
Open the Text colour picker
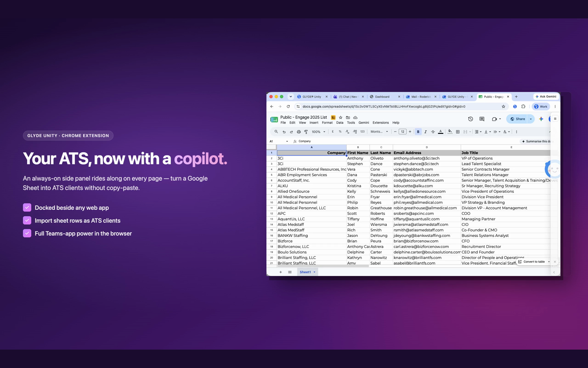[441, 132]
